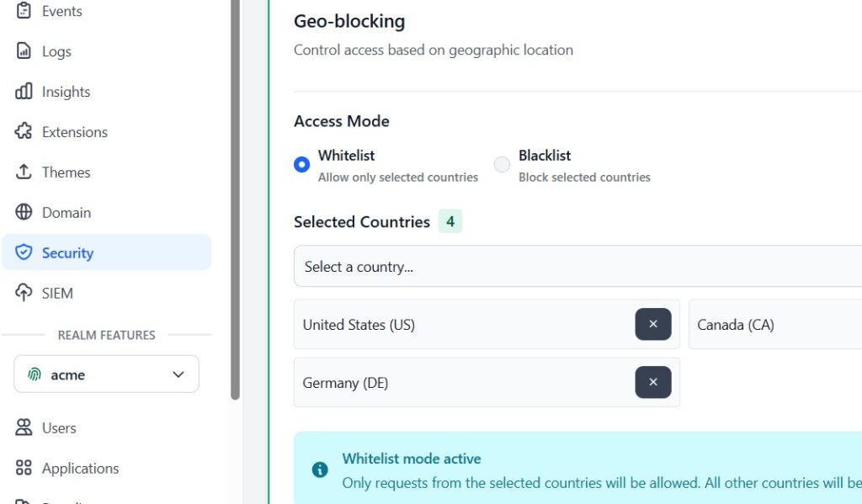Click the Insights bar chart icon

tap(24, 92)
